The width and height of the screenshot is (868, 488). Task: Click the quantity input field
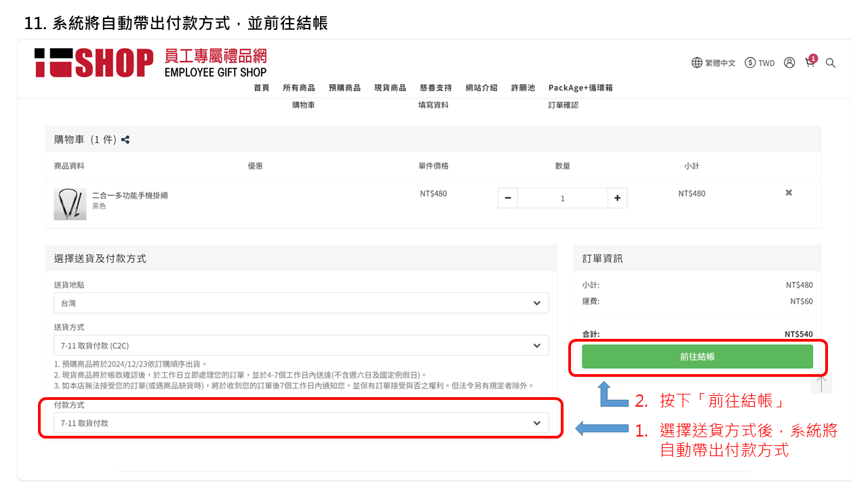pos(562,198)
